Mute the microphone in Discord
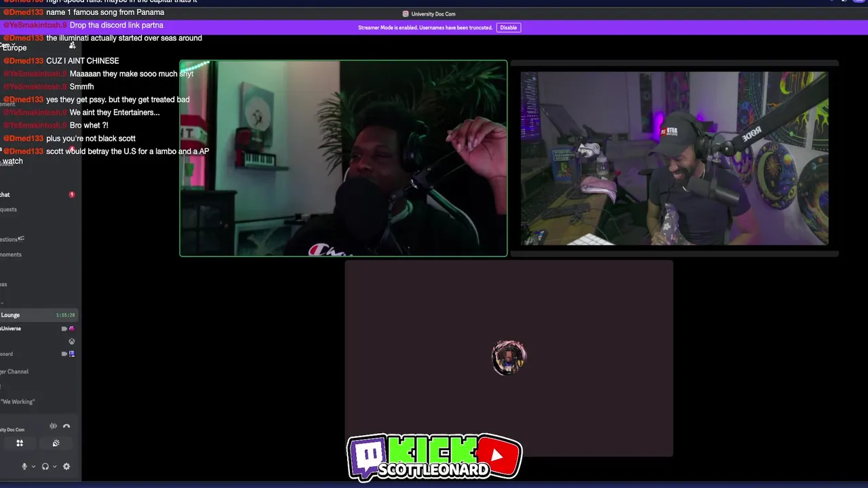868x488 pixels. (x=24, y=466)
